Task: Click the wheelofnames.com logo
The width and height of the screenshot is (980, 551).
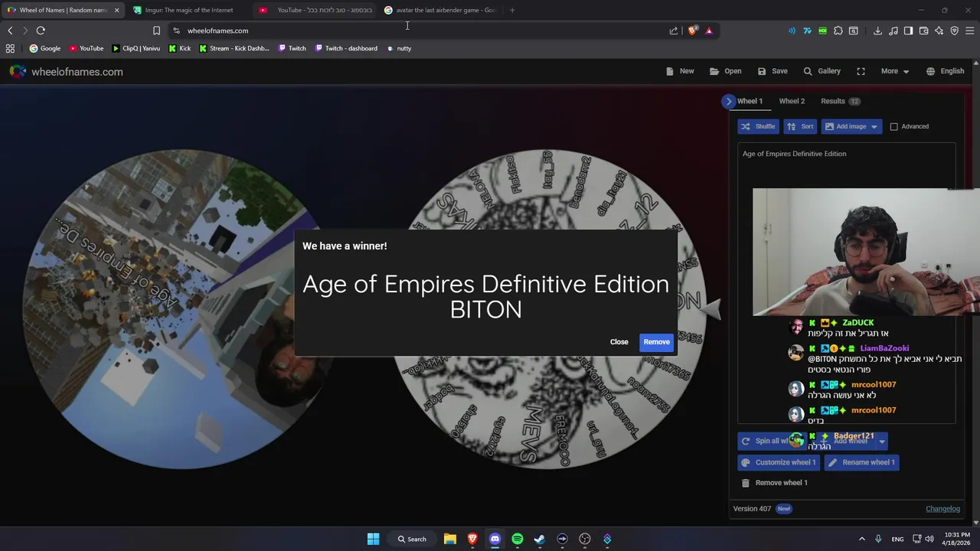Action: pyautogui.click(x=66, y=71)
